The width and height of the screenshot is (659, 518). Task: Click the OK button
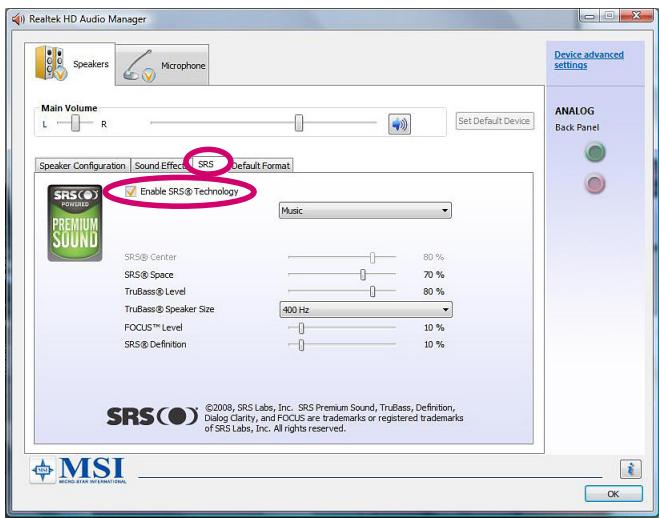[x=613, y=494]
